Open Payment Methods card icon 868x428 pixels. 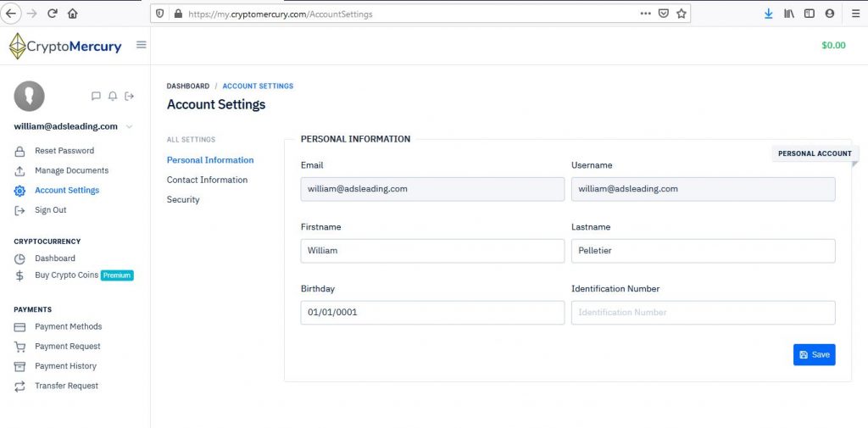(19, 327)
